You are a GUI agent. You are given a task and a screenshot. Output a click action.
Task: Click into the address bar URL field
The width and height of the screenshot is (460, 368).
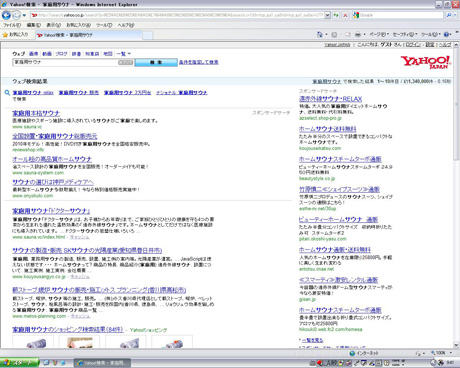coord(178,15)
